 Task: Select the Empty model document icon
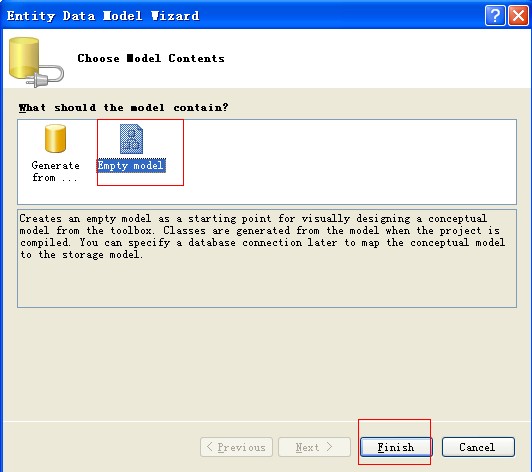[131, 139]
